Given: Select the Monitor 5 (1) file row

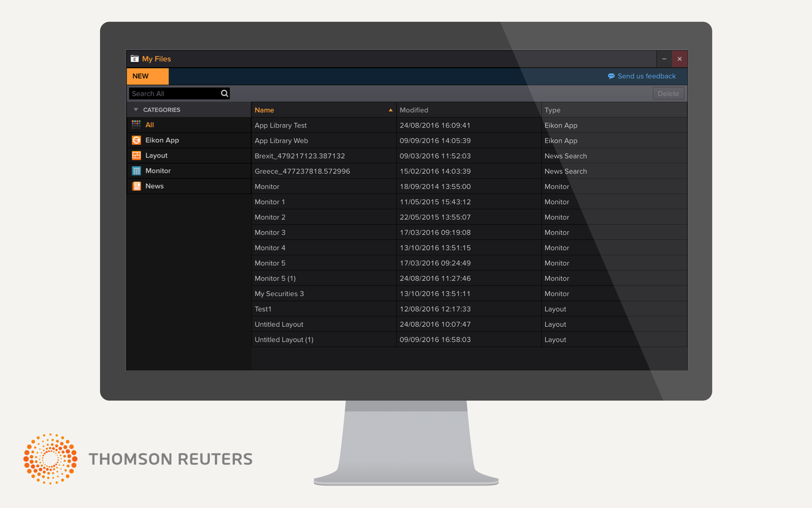Looking at the screenshot, I should tap(275, 278).
